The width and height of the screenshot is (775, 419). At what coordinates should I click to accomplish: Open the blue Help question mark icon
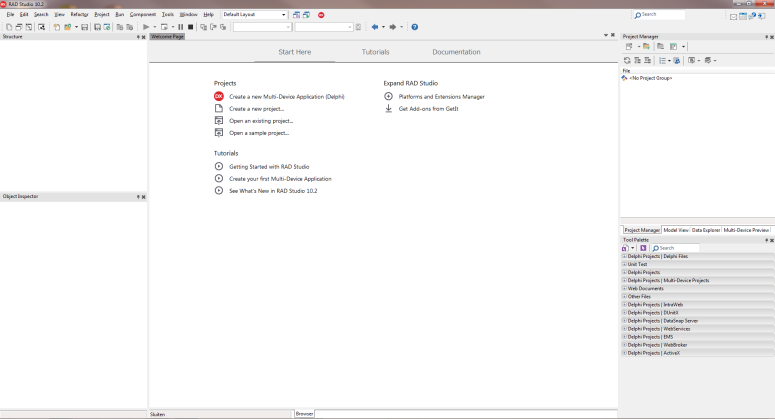[x=415, y=27]
